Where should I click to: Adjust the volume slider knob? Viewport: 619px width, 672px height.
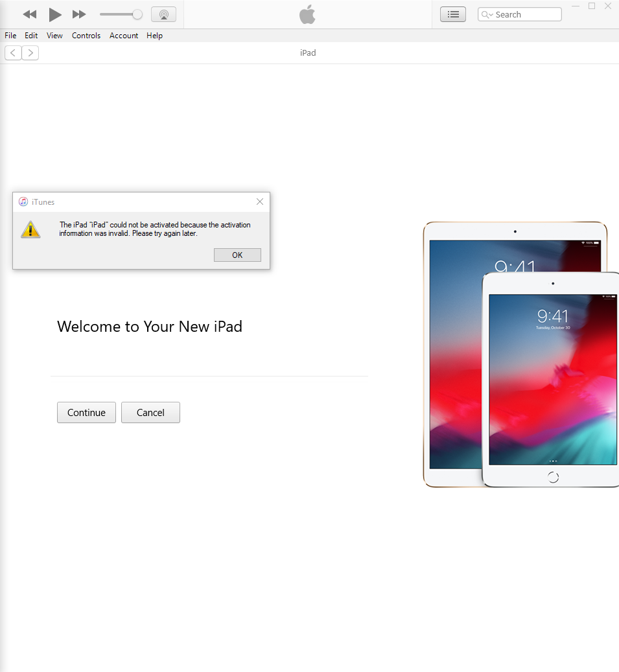(137, 14)
